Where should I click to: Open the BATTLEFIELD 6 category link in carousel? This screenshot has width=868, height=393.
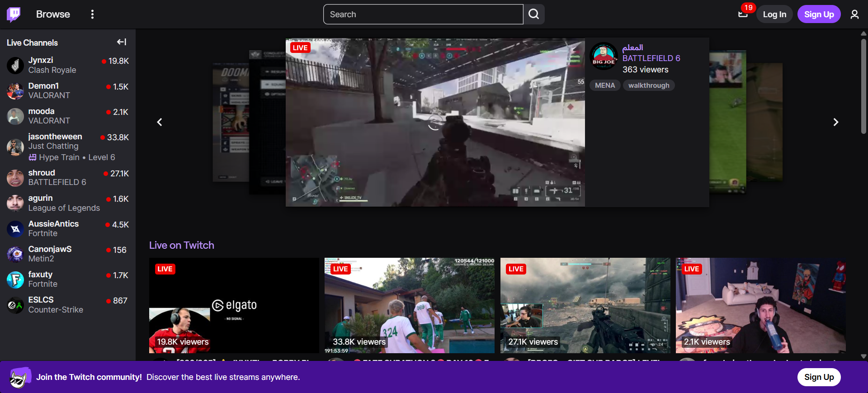pyautogui.click(x=651, y=58)
